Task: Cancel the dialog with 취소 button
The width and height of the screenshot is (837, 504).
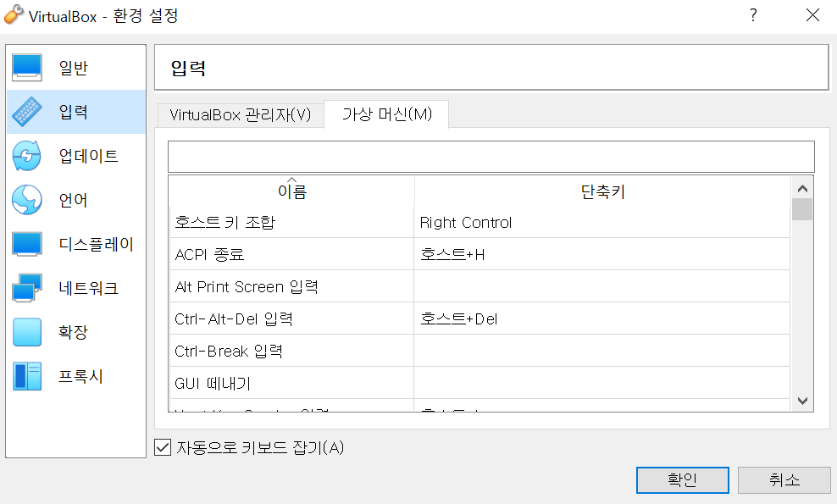Action: 784,480
